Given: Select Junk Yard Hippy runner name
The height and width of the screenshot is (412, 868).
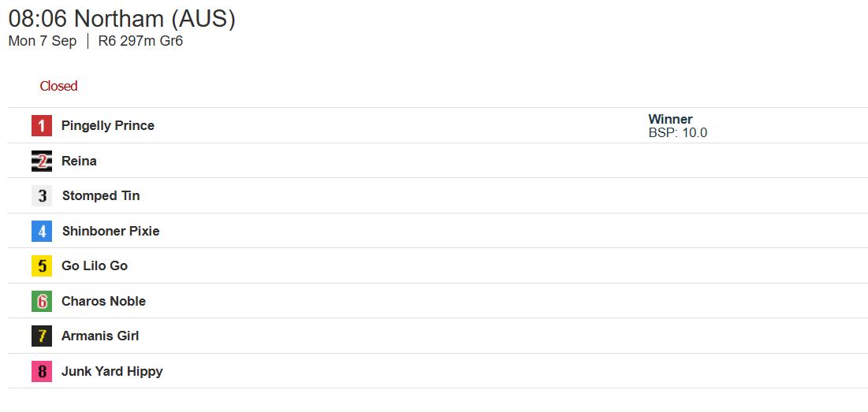Looking at the screenshot, I should [112, 372].
